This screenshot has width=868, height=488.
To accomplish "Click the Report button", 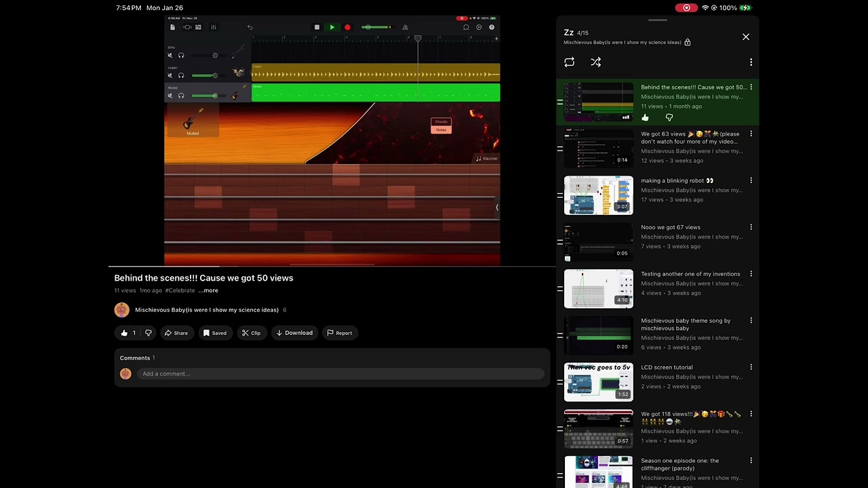I will point(339,333).
